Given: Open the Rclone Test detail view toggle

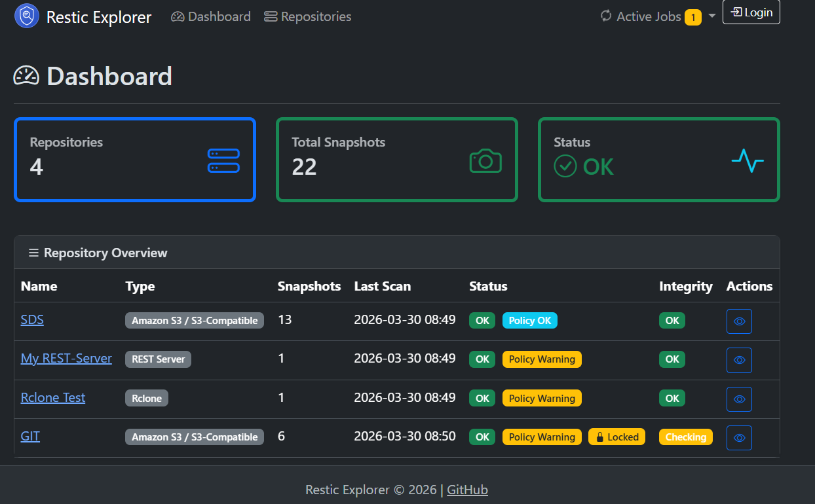Looking at the screenshot, I should pyautogui.click(x=739, y=399).
